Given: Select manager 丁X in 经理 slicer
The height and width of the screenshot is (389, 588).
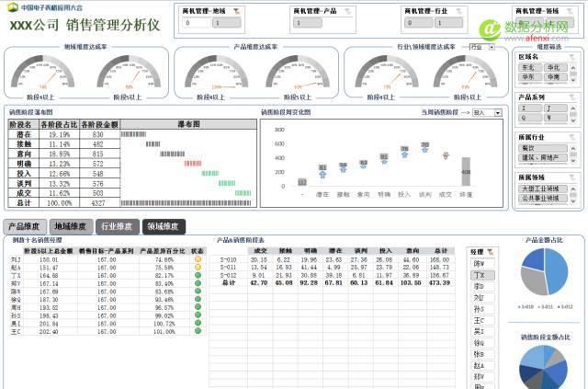Looking at the screenshot, I should point(482,275).
